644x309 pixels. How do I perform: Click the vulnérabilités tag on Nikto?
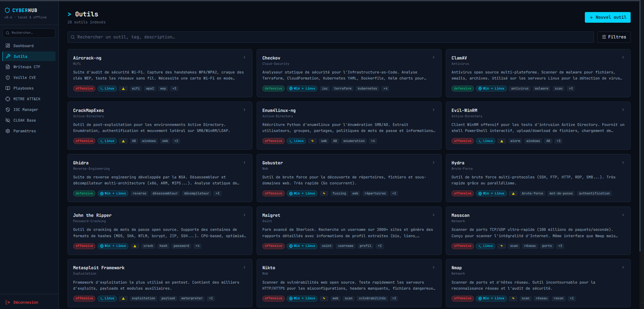coord(372,298)
